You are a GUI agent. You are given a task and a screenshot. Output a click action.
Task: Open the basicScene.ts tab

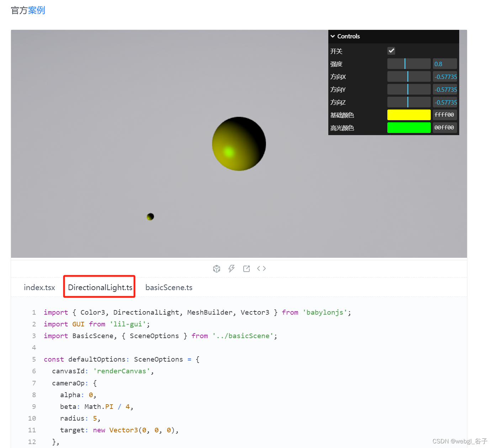tap(169, 287)
